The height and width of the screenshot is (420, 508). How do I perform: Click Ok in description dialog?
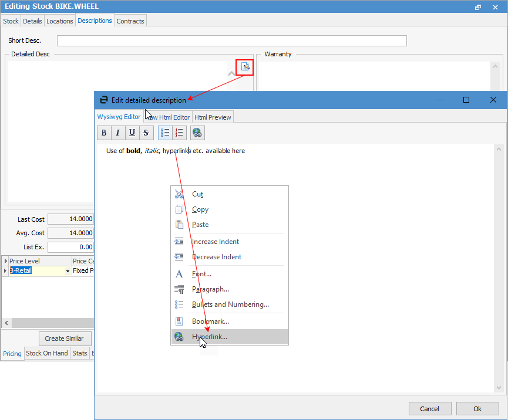[477, 409]
